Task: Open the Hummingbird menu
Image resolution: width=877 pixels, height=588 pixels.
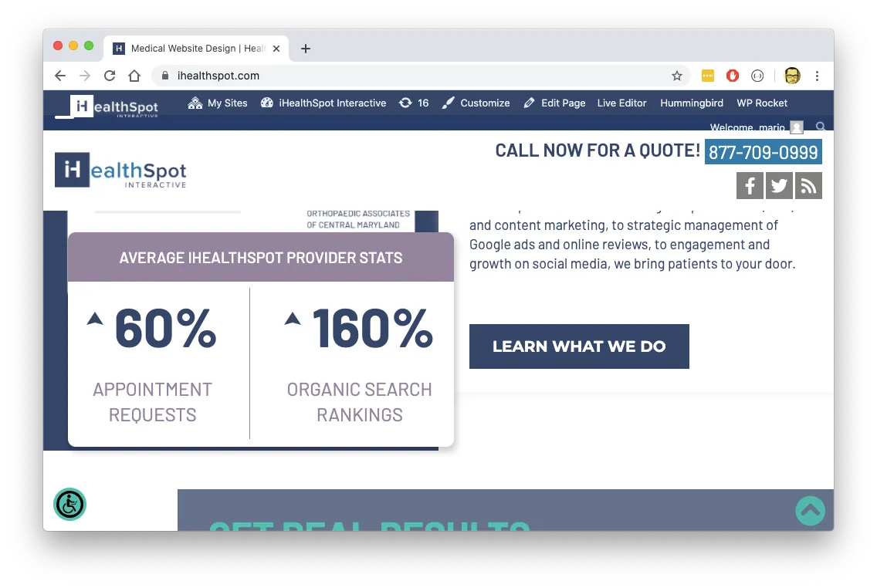Action: coord(692,103)
